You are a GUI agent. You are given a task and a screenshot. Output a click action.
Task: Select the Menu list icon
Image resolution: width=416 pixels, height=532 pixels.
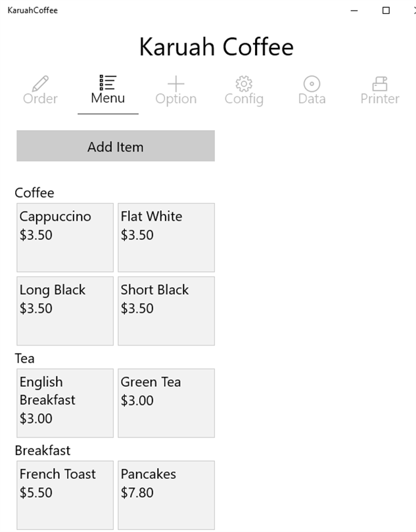(x=108, y=82)
